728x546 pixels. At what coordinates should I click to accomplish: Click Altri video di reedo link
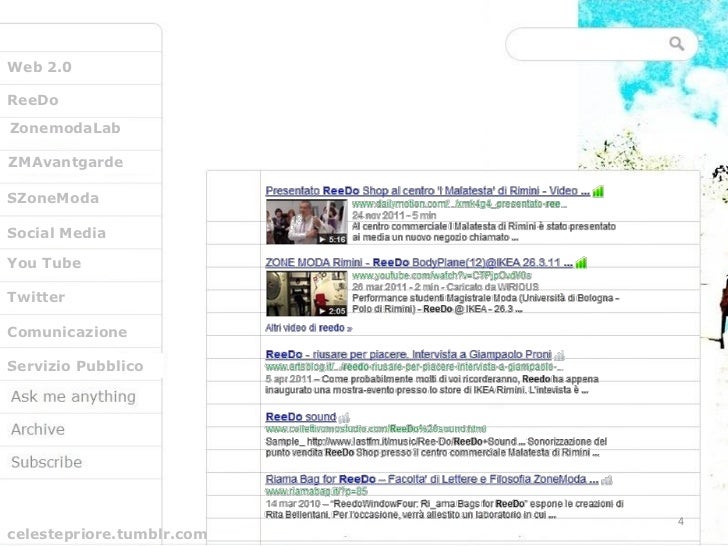coord(309,328)
